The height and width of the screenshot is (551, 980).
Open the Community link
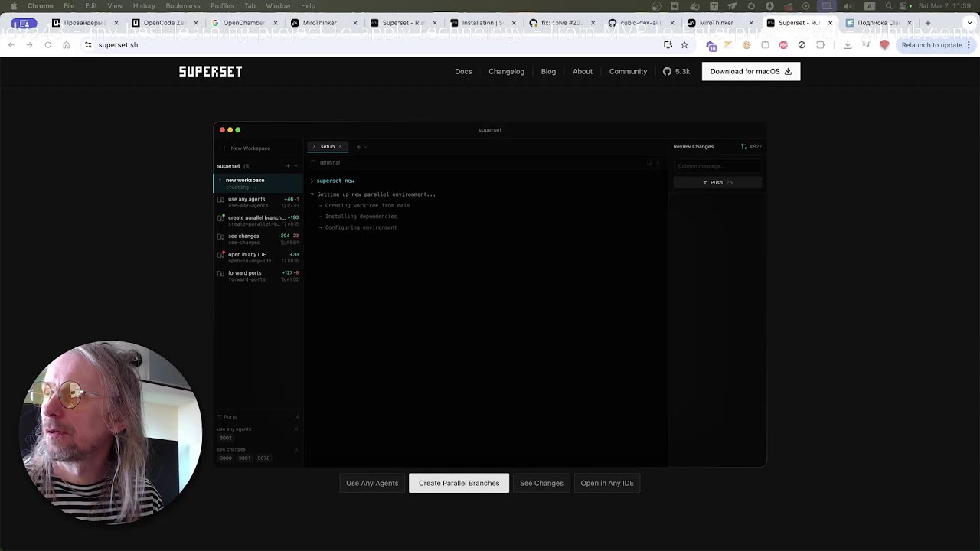(628, 71)
